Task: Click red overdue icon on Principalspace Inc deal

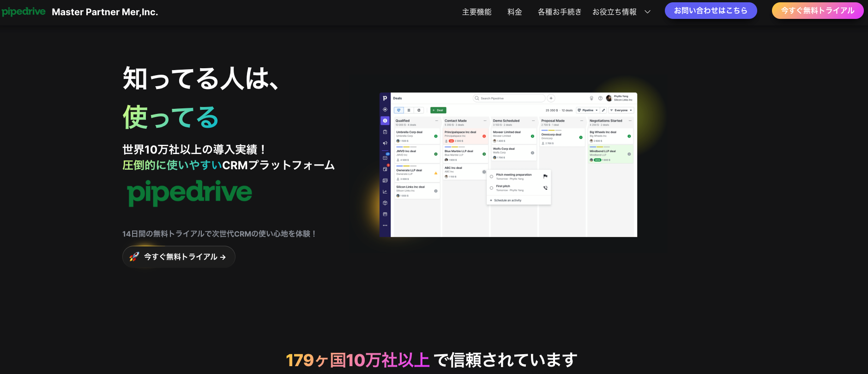Action: [484, 136]
